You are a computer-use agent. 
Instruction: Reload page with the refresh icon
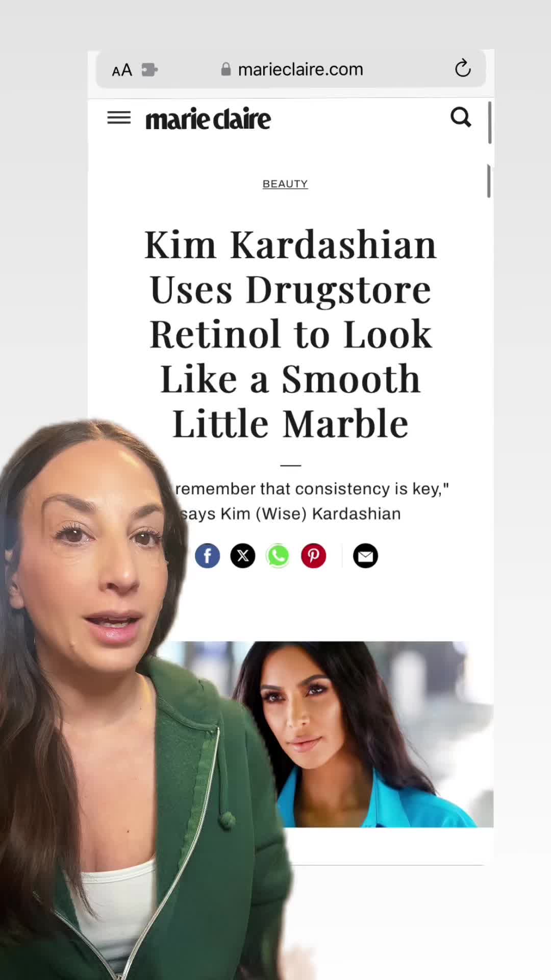(463, 68)
